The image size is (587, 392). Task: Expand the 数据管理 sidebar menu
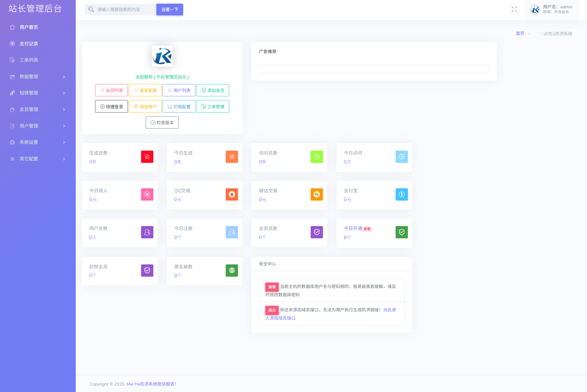38,77
